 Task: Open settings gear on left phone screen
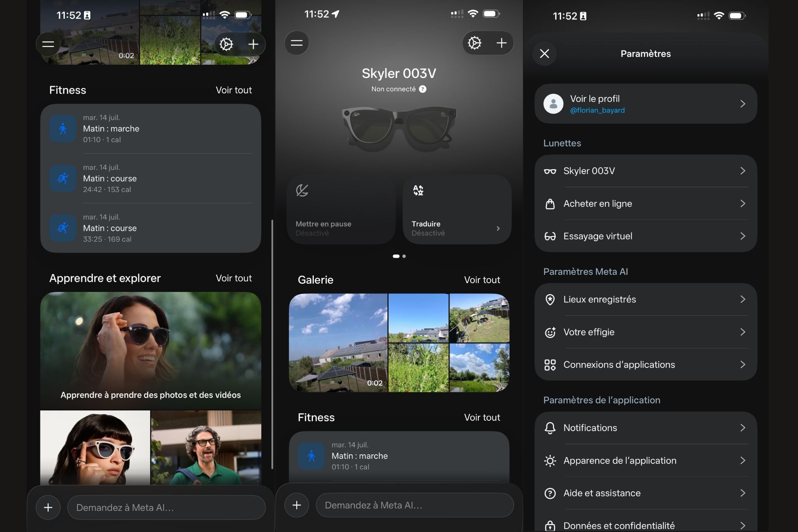pyautogui.click(x=226, y=44)
